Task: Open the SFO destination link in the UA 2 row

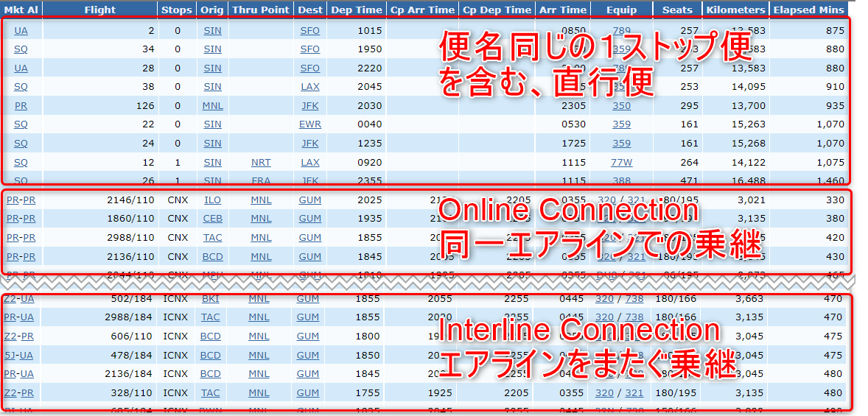Action: (x=310, y=30)
